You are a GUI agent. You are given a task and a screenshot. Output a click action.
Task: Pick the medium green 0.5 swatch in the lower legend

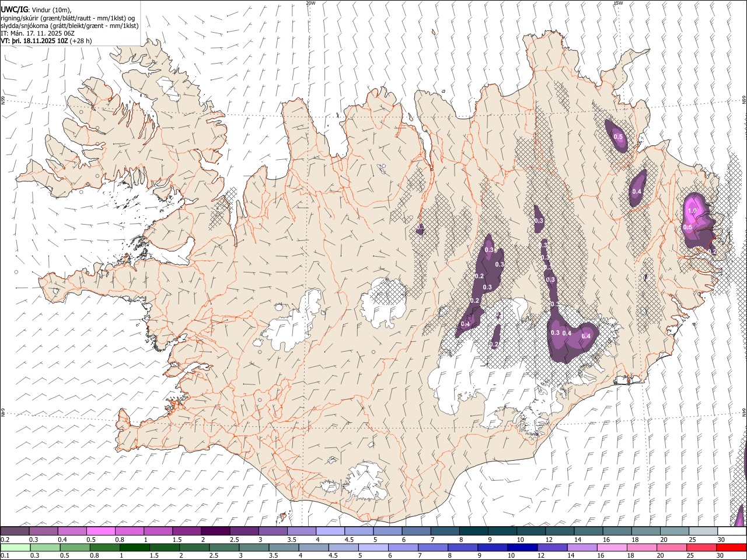tap(75, 547)
